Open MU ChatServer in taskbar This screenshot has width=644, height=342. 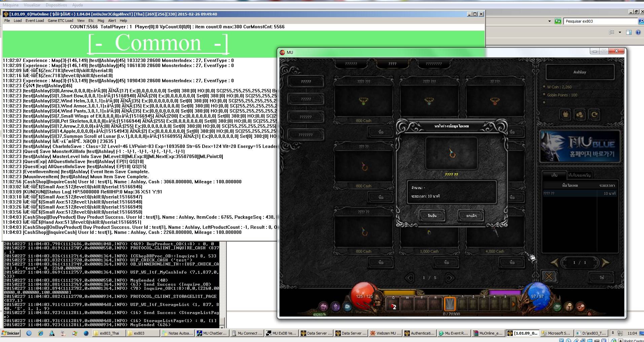[212, 333]
